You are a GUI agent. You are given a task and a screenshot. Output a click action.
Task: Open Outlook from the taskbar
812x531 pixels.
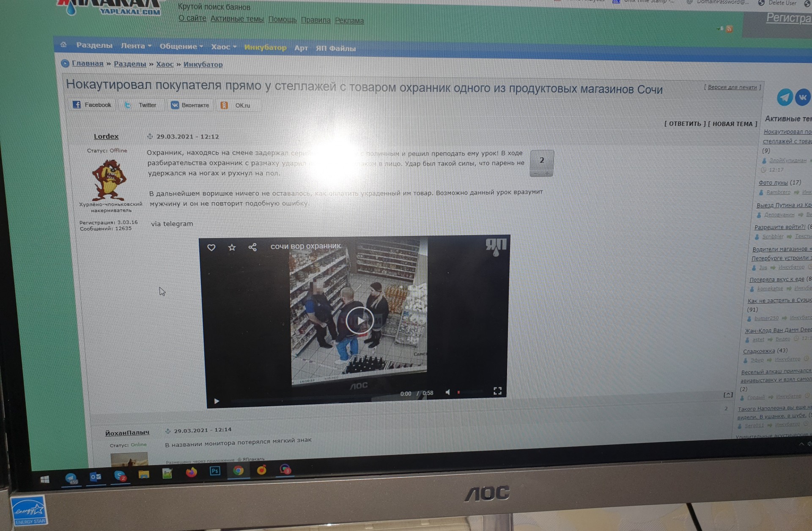point(96,477)
